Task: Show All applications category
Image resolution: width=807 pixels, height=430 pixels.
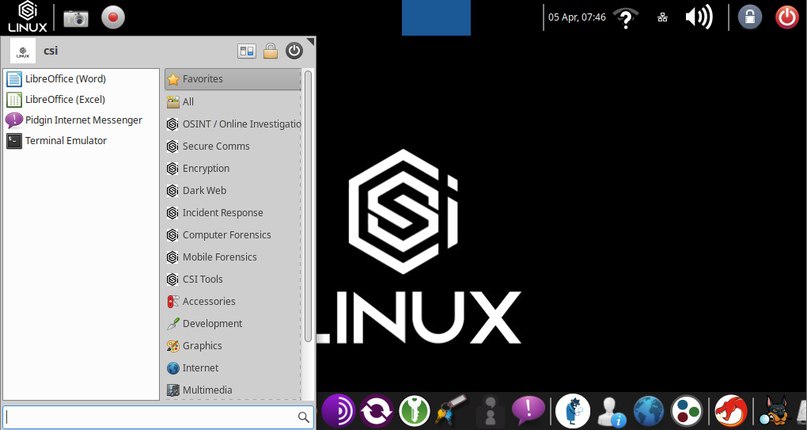Action: pos(233,101)
